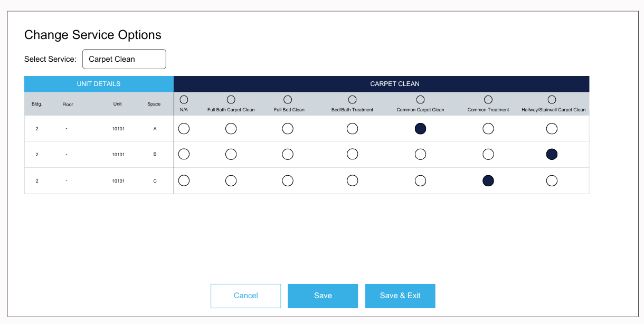Select the N/A column header radio
Viewport: 644px width, 324px height.
pos(184,99)
